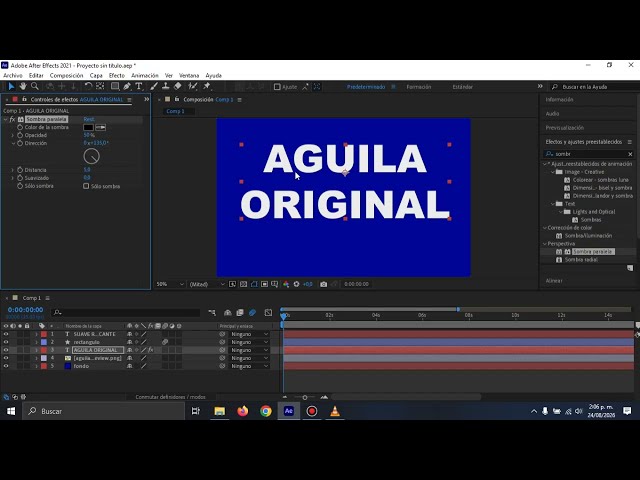Viewport: 640px width, 480px height.
Task: Select the Hand tool
Action: click(x=23, y=86)
